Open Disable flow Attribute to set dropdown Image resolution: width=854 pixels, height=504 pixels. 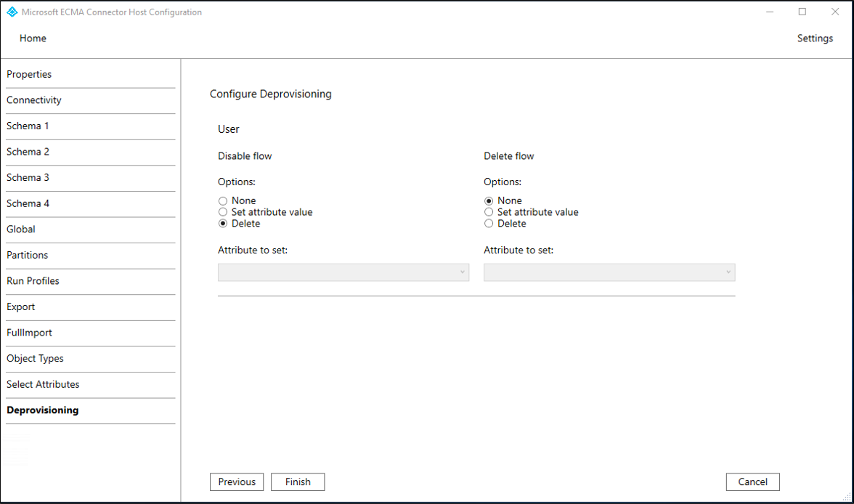tap(343, 272)
